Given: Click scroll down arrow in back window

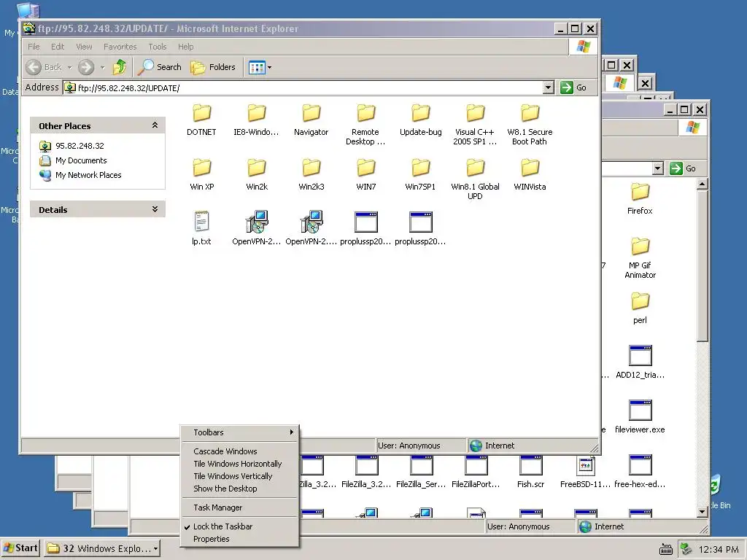Looking at the screenshot, I should [703, 512].
